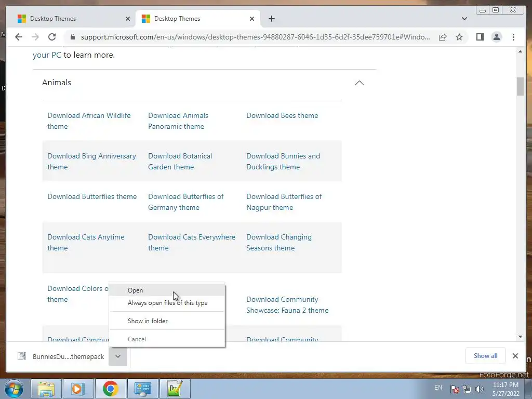Choose Show in folder
Screen dimensions: 532x399
tap(167, 321)
